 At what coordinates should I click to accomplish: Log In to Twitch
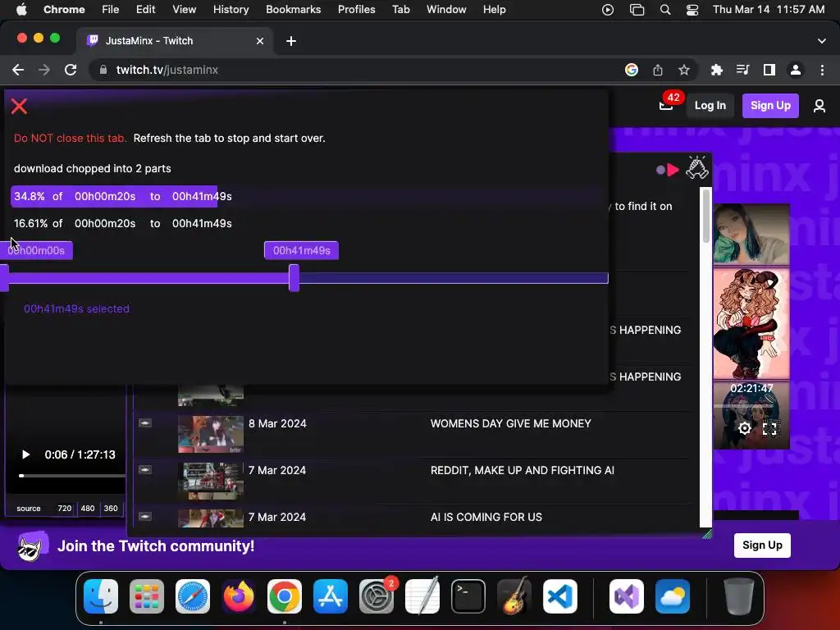coord(710,106)
